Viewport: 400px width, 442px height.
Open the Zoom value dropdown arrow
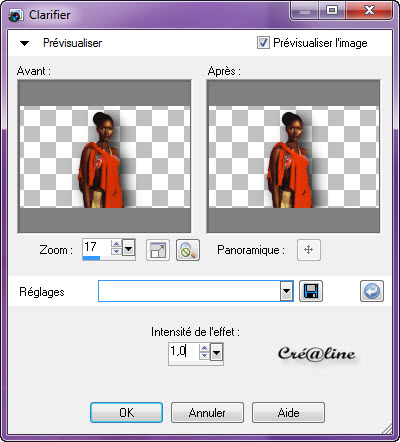pos(129,248)
